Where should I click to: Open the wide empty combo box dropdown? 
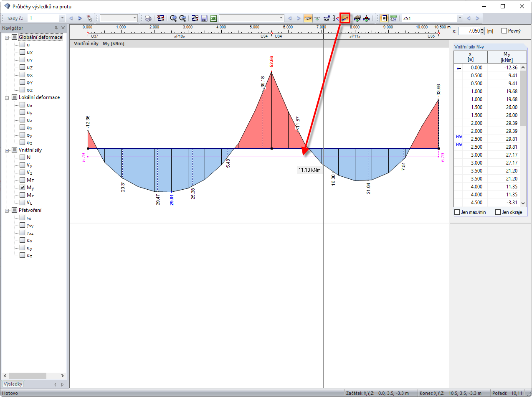click(281, 18)
